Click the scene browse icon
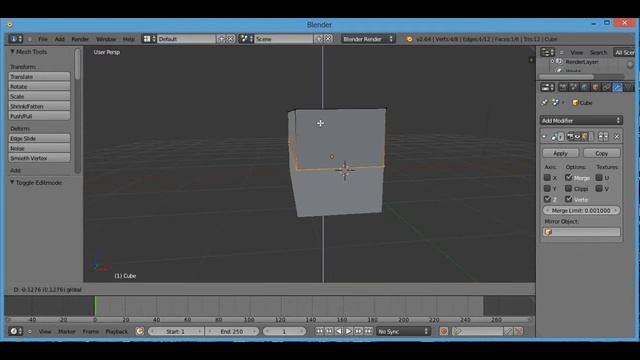 246,39
